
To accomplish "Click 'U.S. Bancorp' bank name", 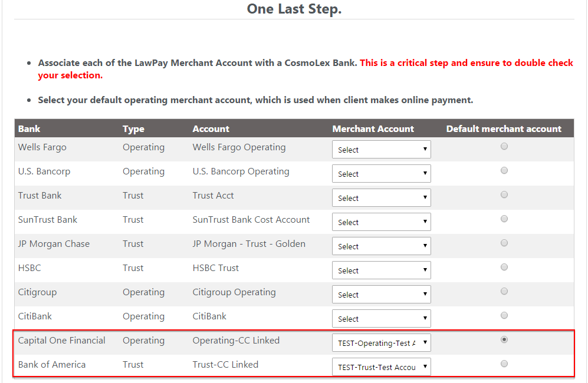I will 44,171.
